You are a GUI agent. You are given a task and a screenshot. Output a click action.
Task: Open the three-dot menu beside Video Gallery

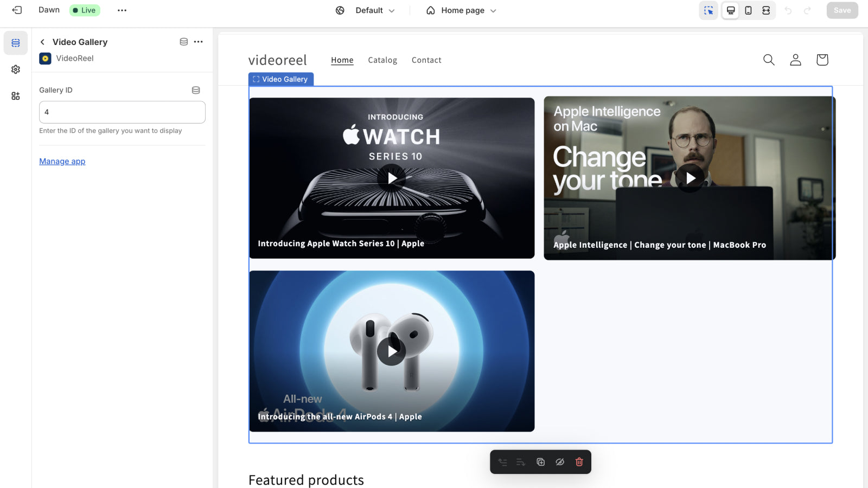coord(198,42)
